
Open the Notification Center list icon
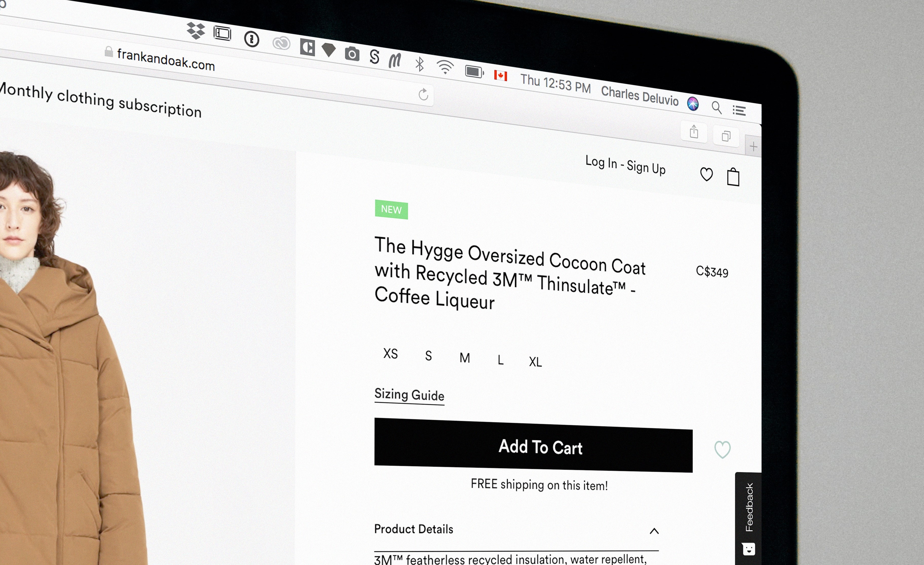click(x=739, y=110)
